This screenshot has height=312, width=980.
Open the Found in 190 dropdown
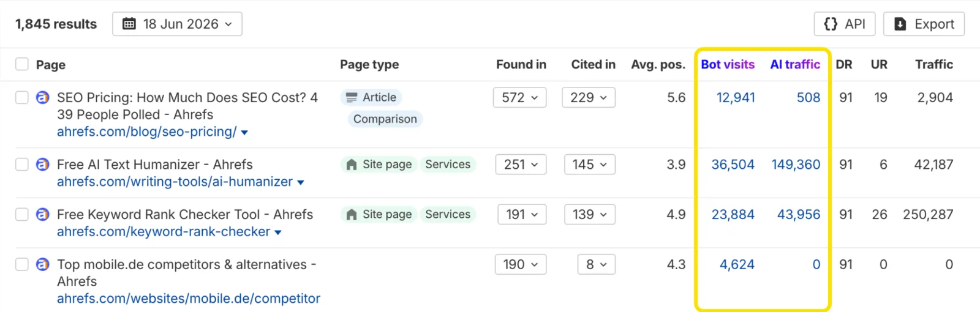521,264
